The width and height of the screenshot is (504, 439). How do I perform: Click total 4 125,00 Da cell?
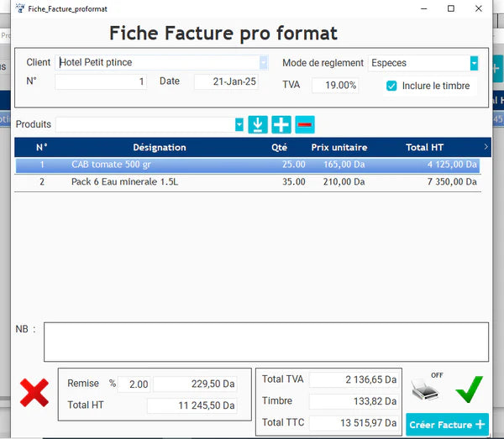(x=452, y=165)
